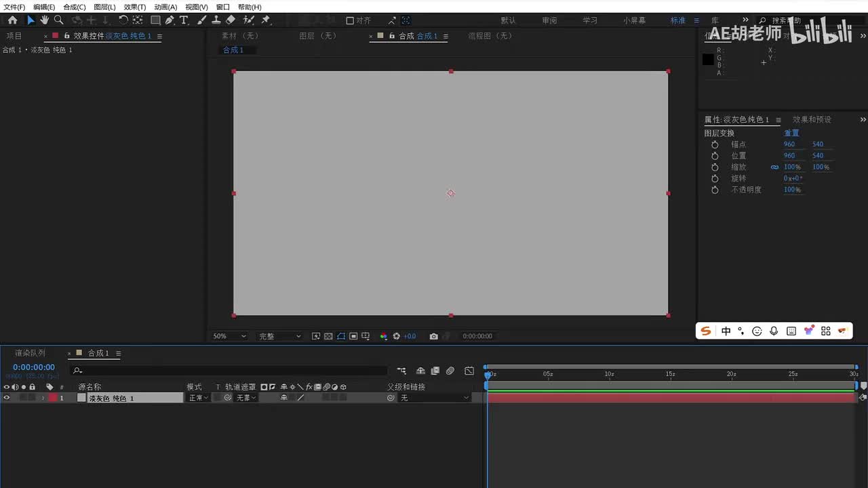Screen dimensions: 868x488
Task: Open the graph editor icon in timeline
Action: [469, 371]
